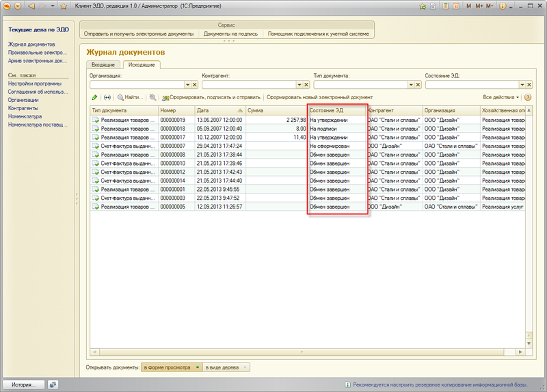
Task: Click document icon of row 00000005
Action: point(96,207)
